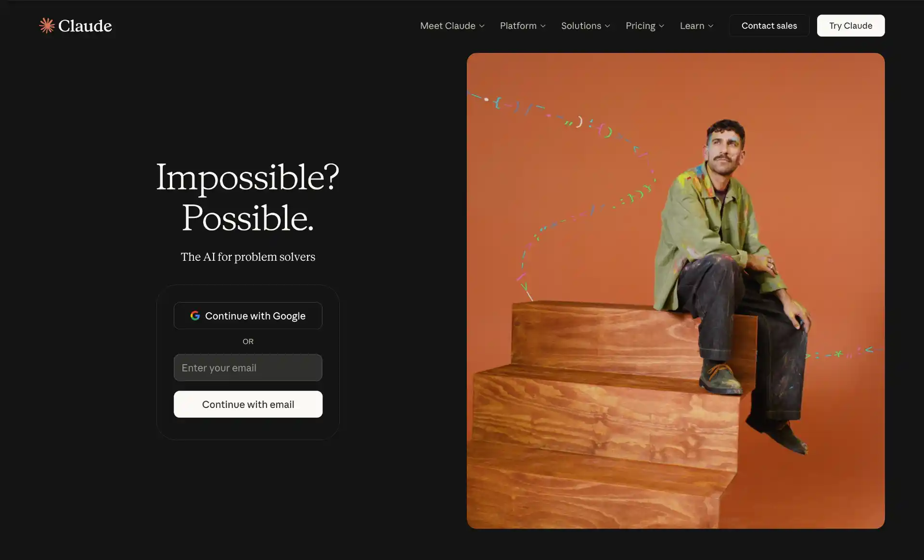The width and height of the screenshot is (924, 560).
Task: Expand the Platform chevron arrow
Action: point(543,26)
